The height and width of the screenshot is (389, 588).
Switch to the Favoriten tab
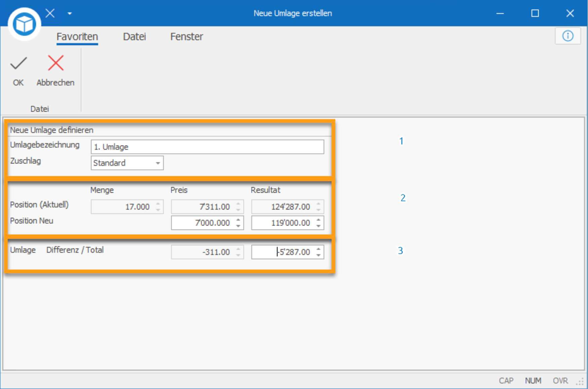coord(77,36)
